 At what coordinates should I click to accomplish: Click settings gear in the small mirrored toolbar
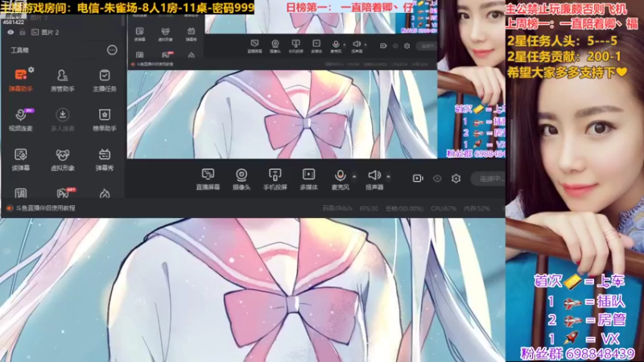[407, 46]
